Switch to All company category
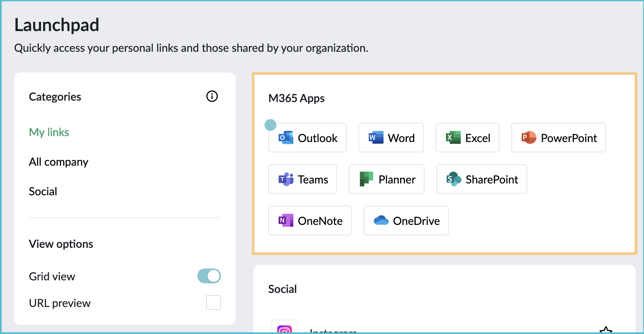The image size is (644, 334). click(58, 162)
